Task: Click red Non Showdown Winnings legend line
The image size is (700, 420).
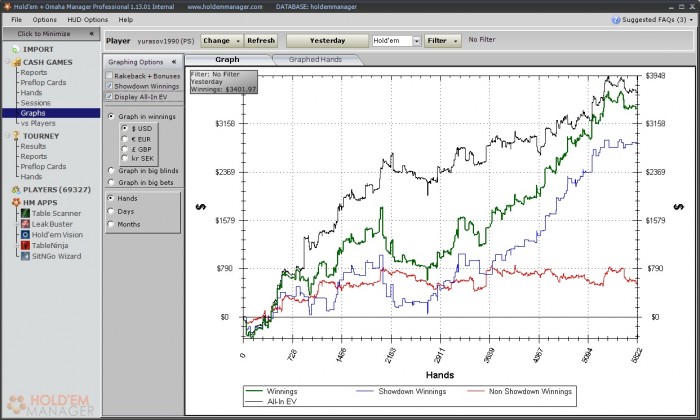Action: [x=475, y=391]
